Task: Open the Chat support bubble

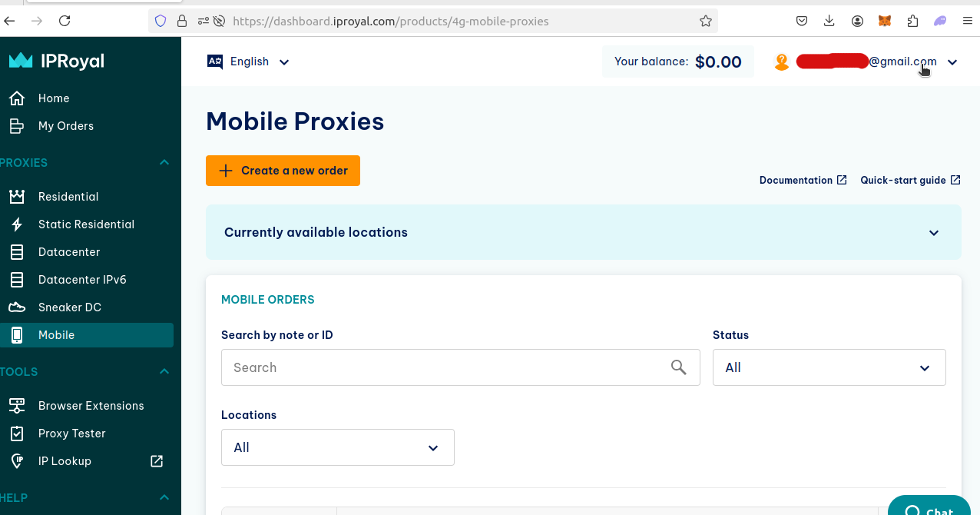Action: coord(929,509)
